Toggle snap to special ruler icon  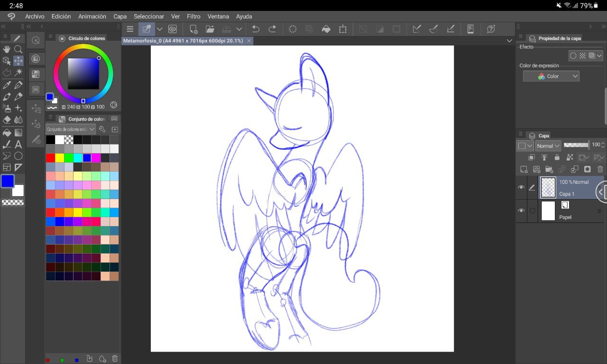tap(433, 29)
